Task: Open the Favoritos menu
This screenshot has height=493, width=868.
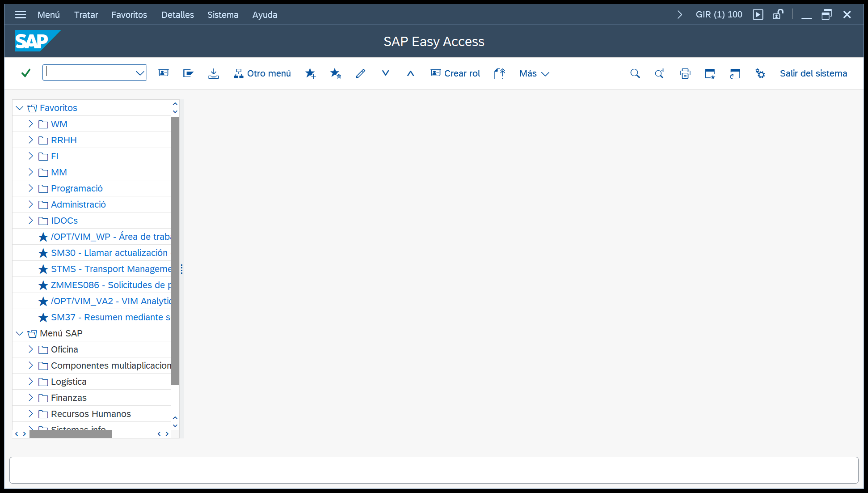Action: 129,15
